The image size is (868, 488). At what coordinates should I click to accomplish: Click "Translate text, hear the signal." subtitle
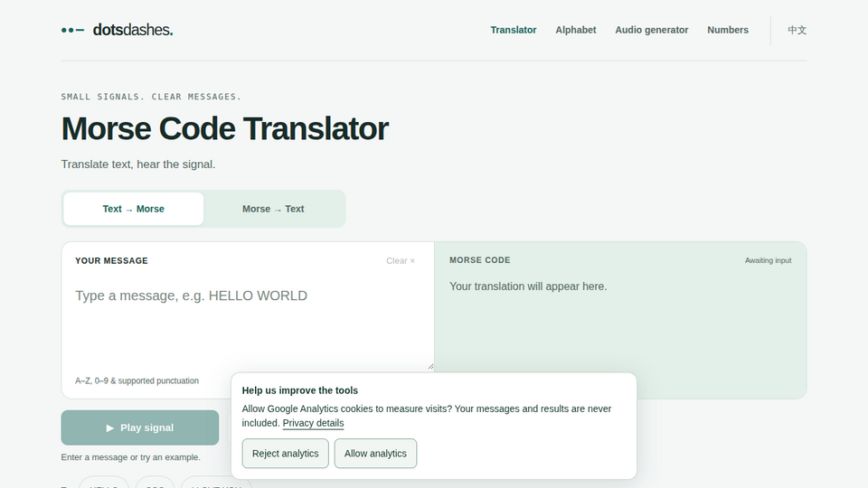tap(138, 164)
